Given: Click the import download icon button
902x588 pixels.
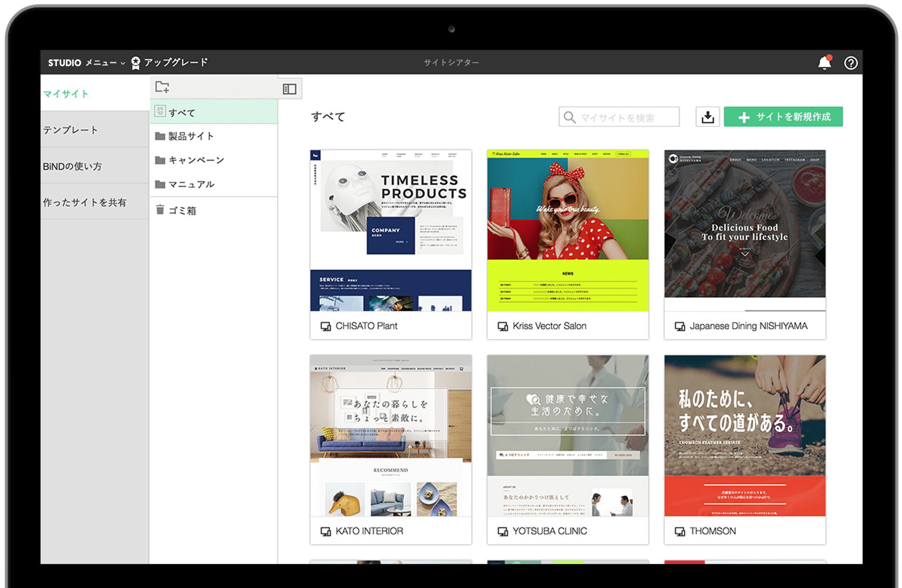Looking at the screenshot, I should [708, 117].
